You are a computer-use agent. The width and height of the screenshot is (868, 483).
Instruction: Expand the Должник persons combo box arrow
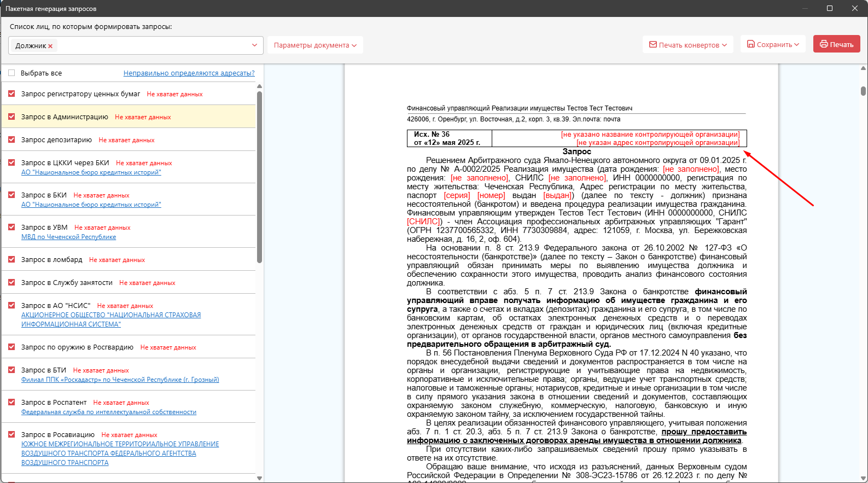(254, 45)
